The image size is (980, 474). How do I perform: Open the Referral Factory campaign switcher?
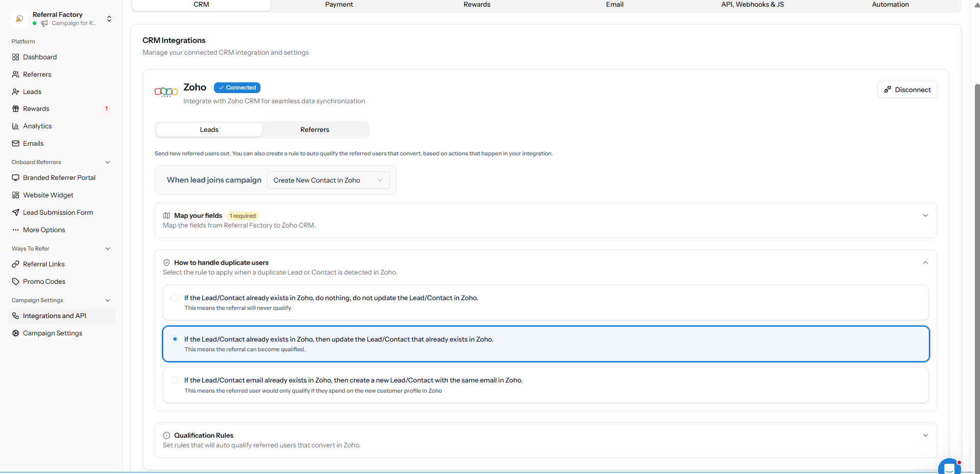(x=61, y=19)
